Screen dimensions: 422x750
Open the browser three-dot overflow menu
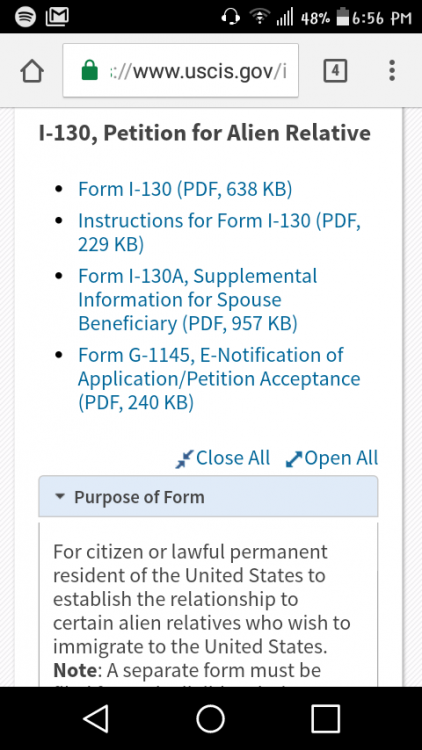coord(392,71)
